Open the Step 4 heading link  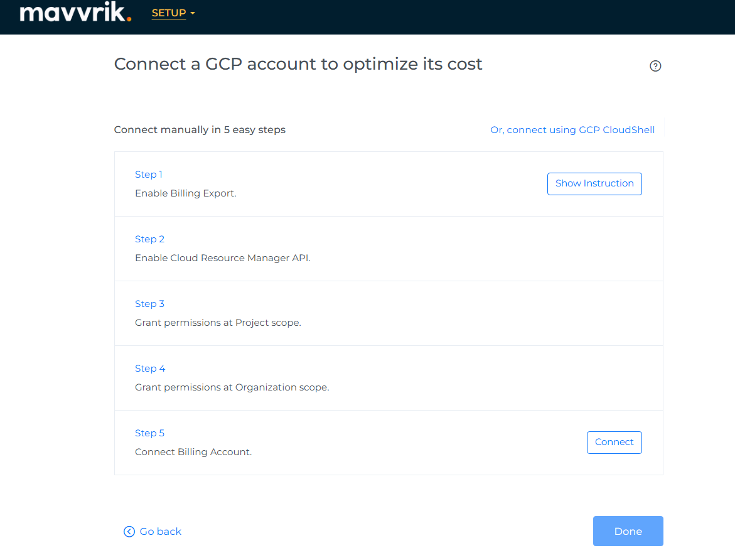[x=150, y=369]
